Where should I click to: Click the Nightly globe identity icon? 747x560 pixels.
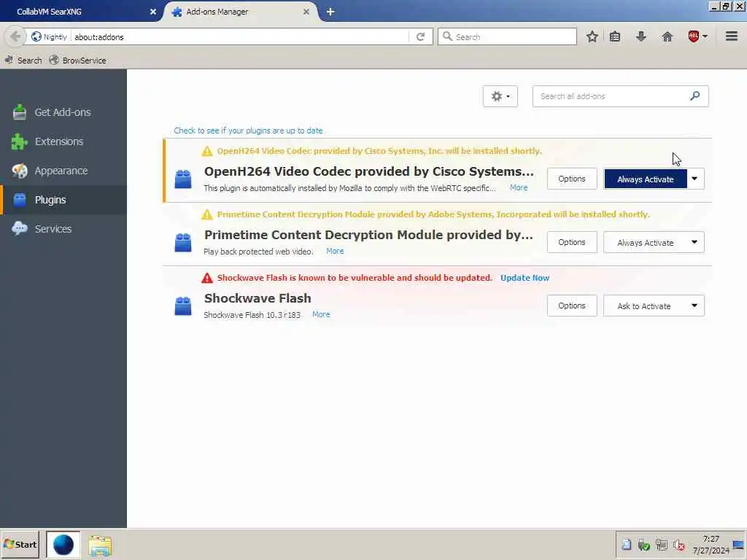click(x=36, y=36)
